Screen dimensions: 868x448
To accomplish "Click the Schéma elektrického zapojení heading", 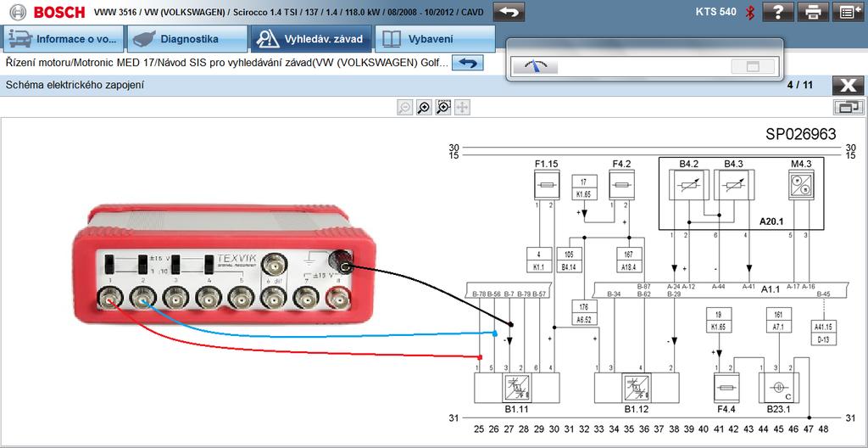I will pyautogui.click(x=75, y=86).
